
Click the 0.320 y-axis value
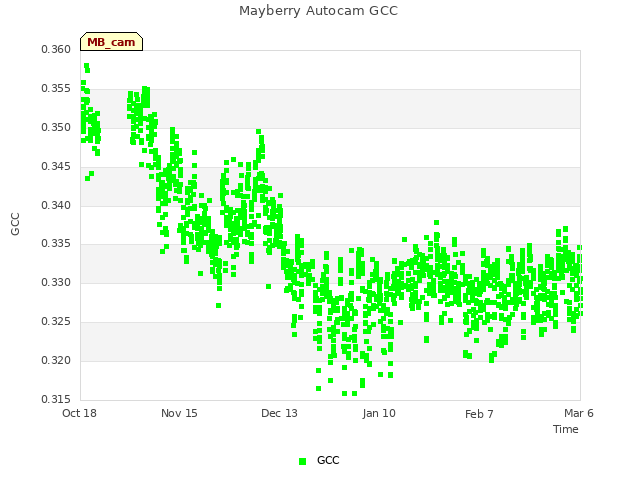[56, 360]
